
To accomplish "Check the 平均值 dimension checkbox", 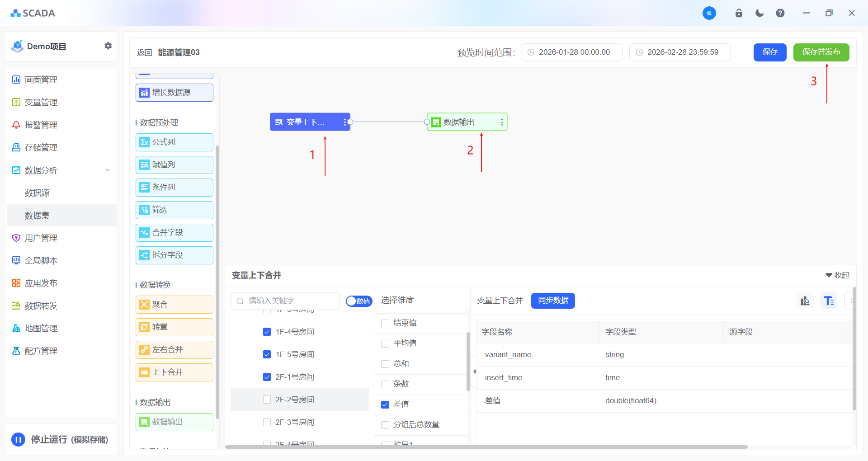I will coord(385,343).
